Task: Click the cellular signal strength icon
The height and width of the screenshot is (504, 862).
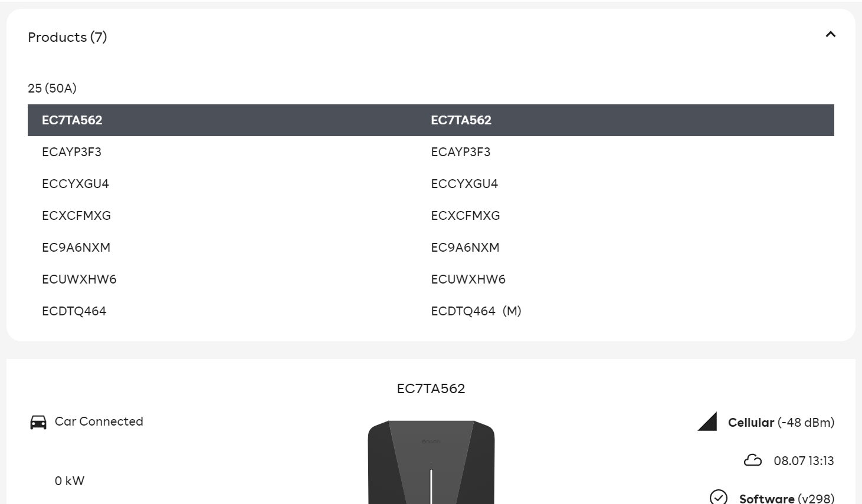Action: 707,421
